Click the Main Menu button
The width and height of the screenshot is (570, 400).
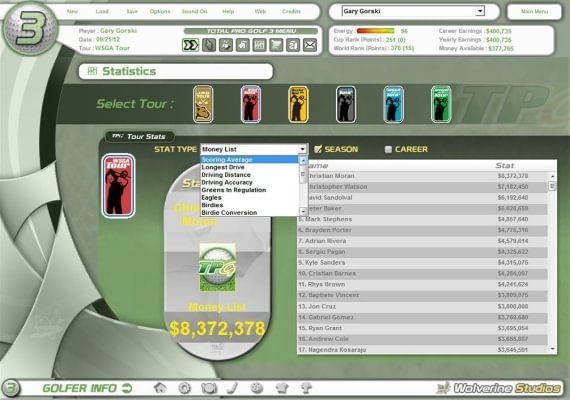pos(534,12)
